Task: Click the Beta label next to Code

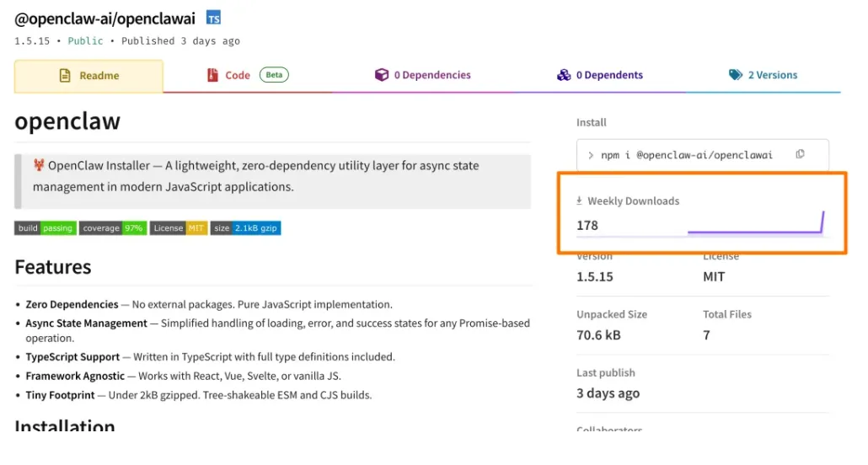Action: pyautogui.click(x=274, y=75)
